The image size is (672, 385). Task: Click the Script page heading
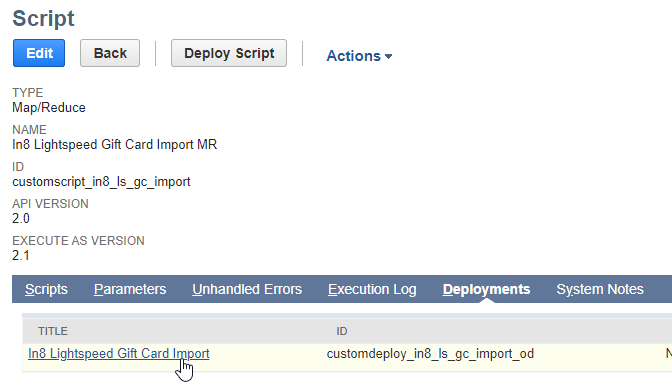(43, 18)
